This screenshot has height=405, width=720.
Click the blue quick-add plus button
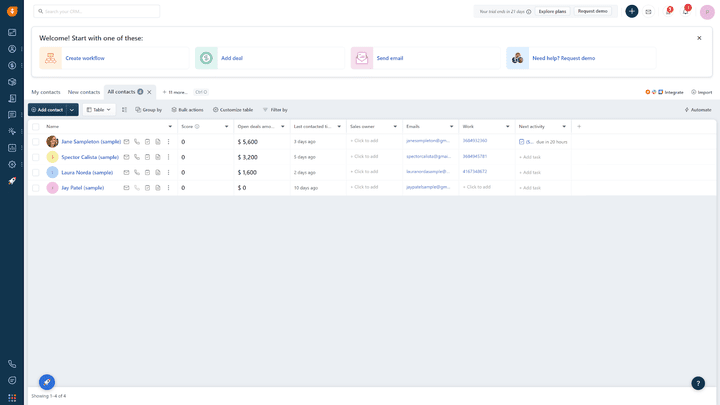pyautogui.click(x=631, y=11)
